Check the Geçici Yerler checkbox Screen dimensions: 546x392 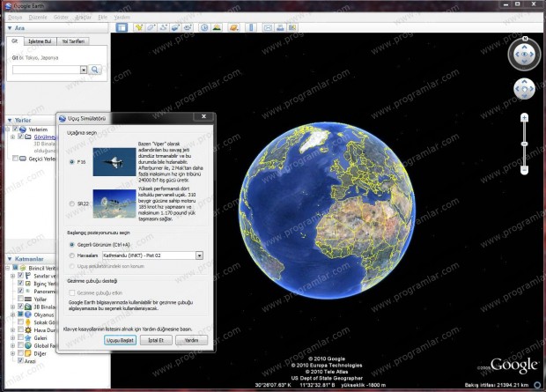(15, 159)
